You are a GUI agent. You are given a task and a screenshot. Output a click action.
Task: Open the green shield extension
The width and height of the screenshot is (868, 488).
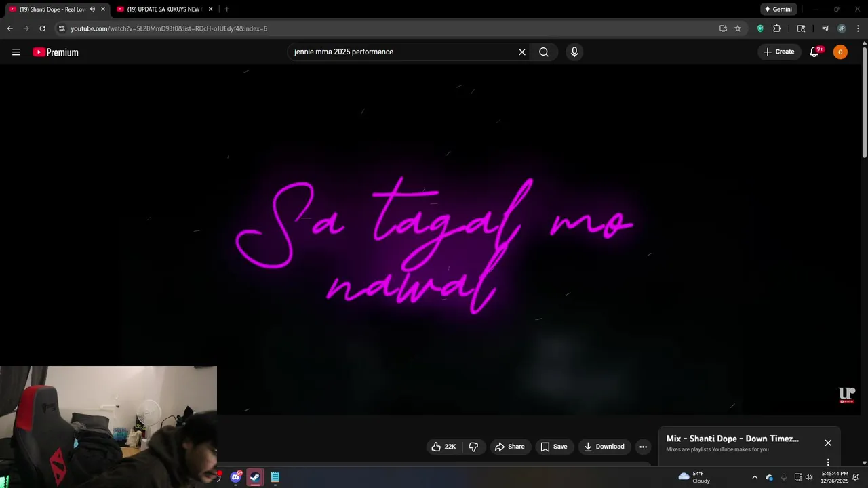760,28
